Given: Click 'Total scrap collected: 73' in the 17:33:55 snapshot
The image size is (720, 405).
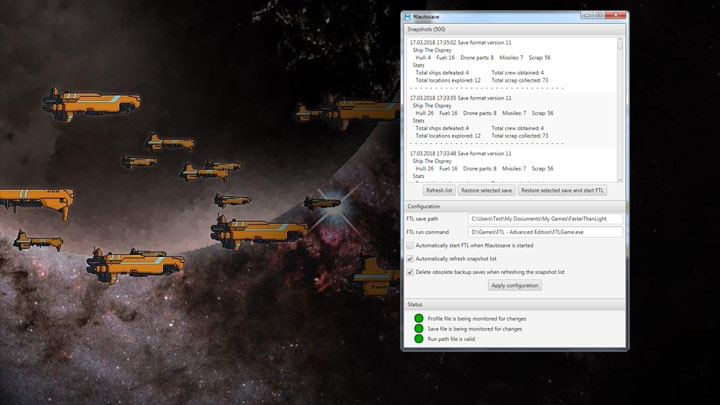Looking at the screenshot, I should point(520,136).
